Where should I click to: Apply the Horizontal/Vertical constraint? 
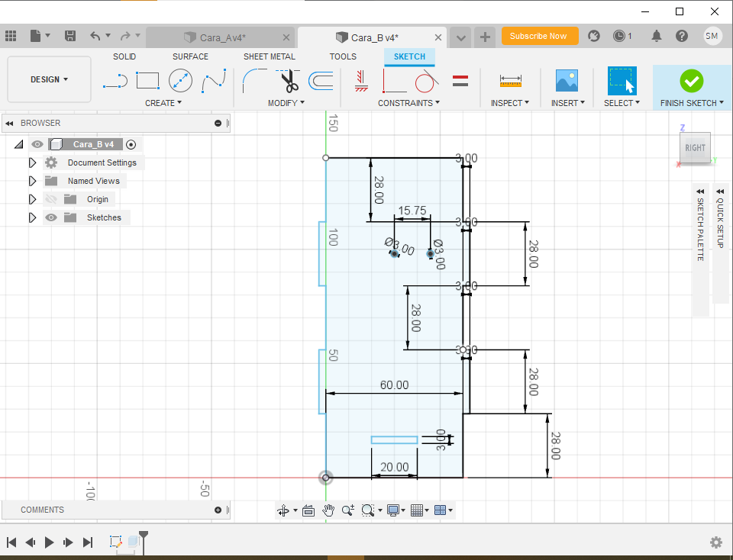(361, 81)
